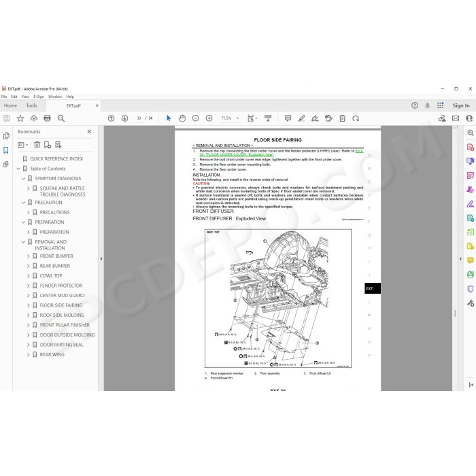Delete selected bookmark trash icon
The width and height of the screenshot is (476, 476).
tap(37, 145)
